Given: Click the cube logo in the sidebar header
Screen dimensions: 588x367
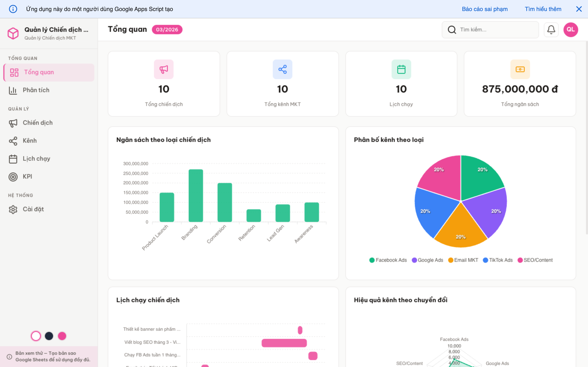Looking at the screenshot, I should click(x=13, y=33).
